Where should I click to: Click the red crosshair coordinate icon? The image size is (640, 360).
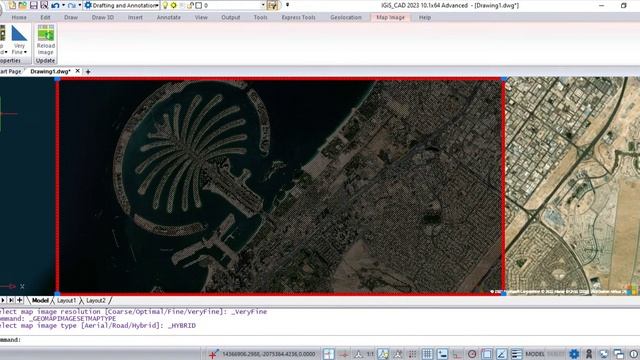tap(213, 354)
